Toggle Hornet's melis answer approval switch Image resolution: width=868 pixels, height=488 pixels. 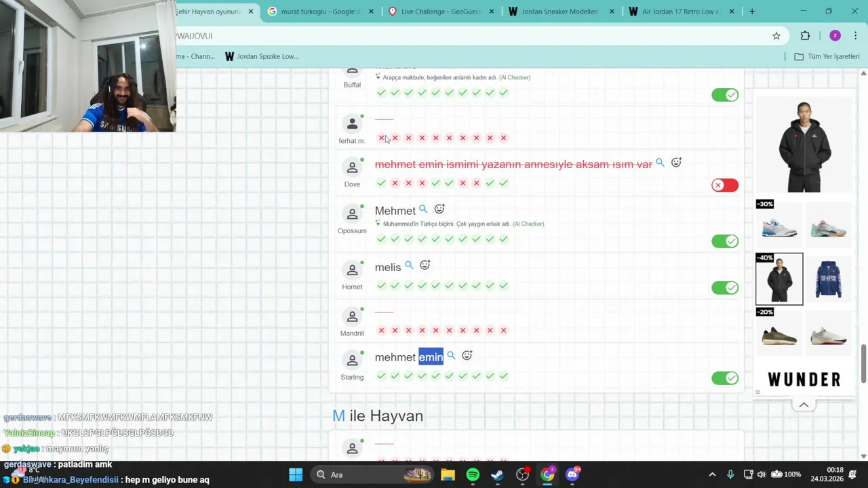point(725,288)
